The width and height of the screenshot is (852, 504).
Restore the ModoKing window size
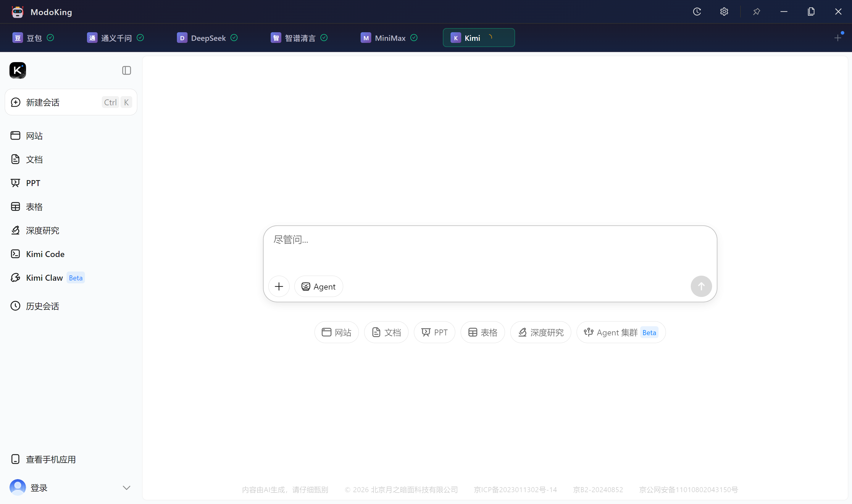point(811,12)
